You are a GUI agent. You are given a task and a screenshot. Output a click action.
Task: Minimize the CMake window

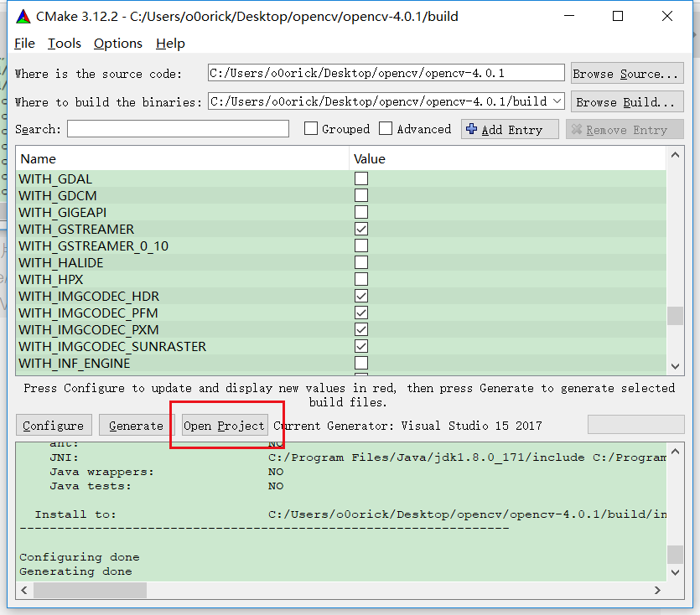point(568,16)
